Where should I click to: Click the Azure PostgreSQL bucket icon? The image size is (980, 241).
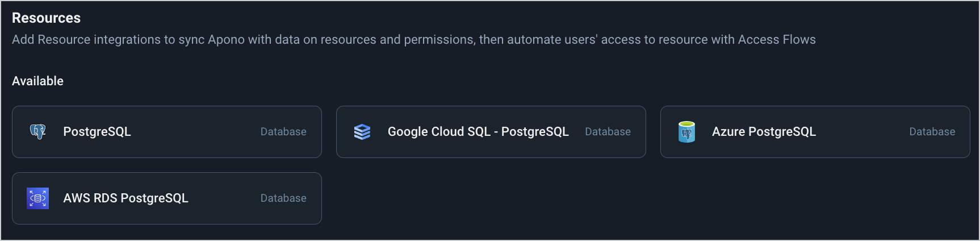[686, 132]
